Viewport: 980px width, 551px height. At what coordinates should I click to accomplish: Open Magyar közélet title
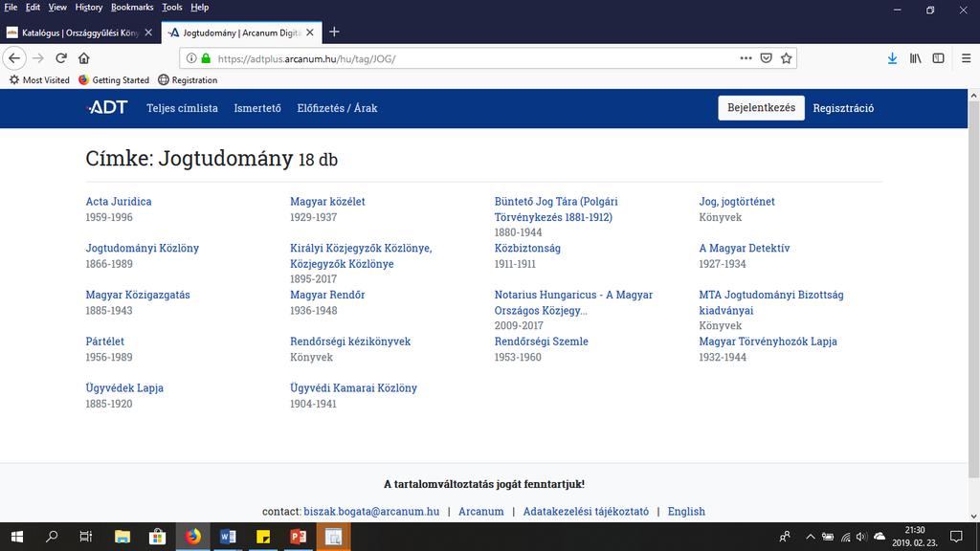point(327,201)
